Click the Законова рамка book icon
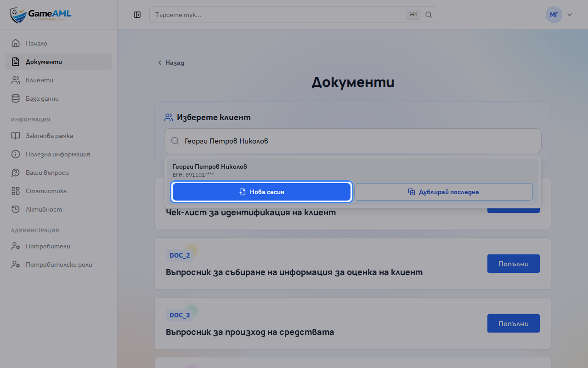 pos(16,136)
